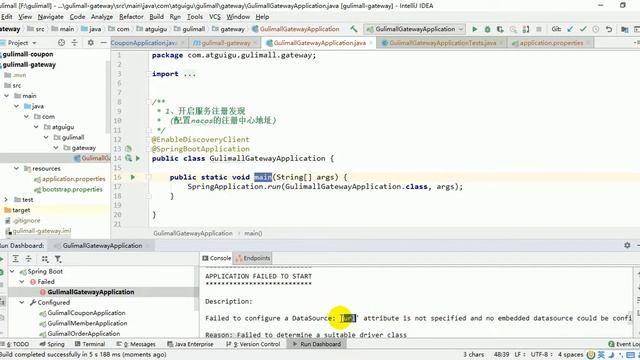
Task: Open the View menu
Action: pyautogui.click(x=25, y=17)
